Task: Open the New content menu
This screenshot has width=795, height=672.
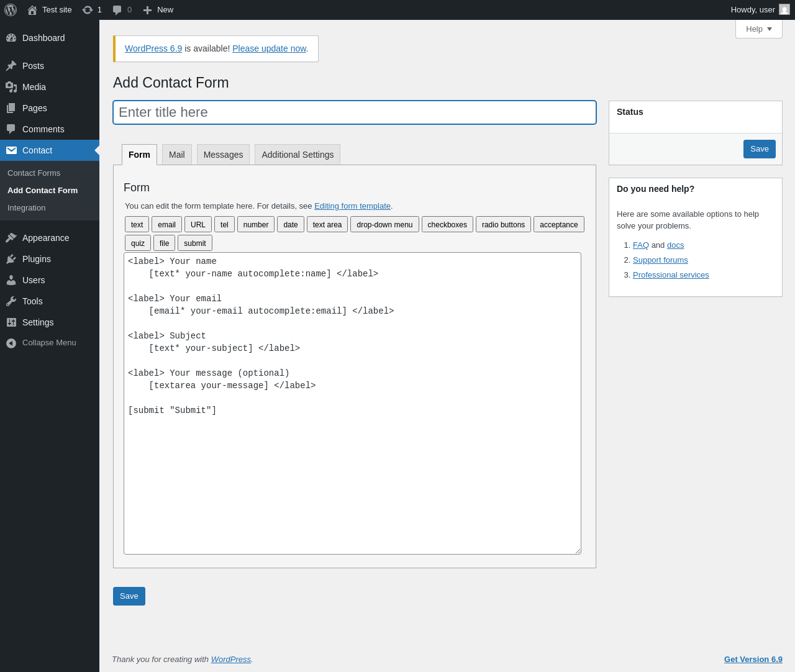Action: [x=158, y=10]
